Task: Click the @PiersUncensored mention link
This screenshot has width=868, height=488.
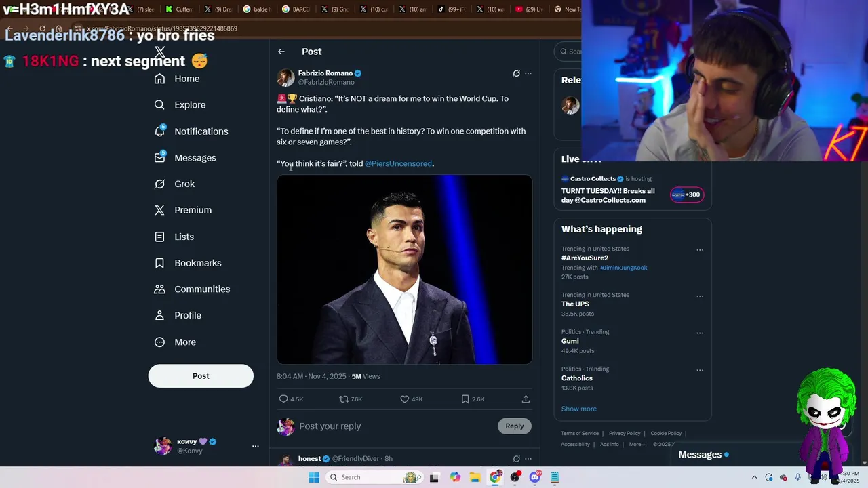Action: pyautogui.click(x=398, y=163)
